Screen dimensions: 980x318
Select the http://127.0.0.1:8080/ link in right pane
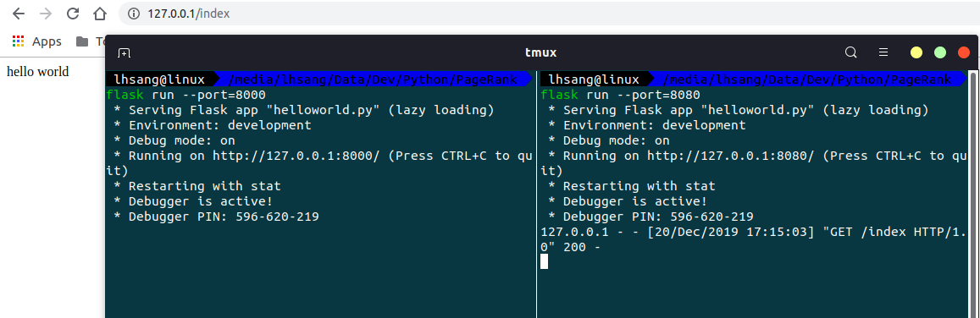point(731,156)
